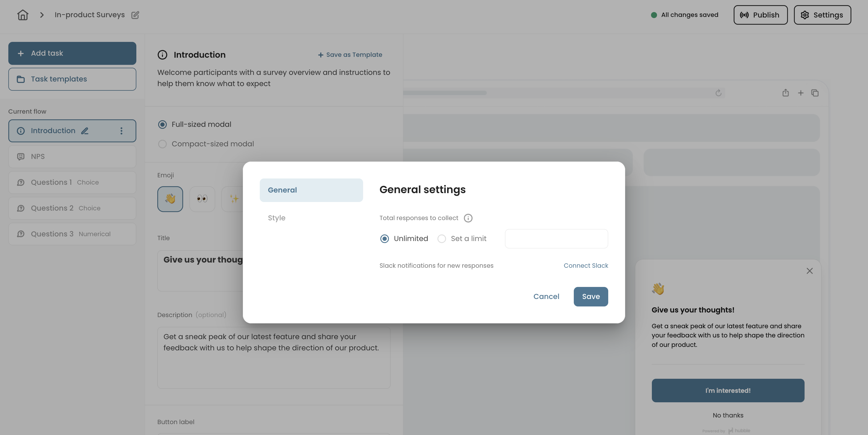Click the preview browser duplicate tabs icon
Screen dimensions: 868x435
815,93
